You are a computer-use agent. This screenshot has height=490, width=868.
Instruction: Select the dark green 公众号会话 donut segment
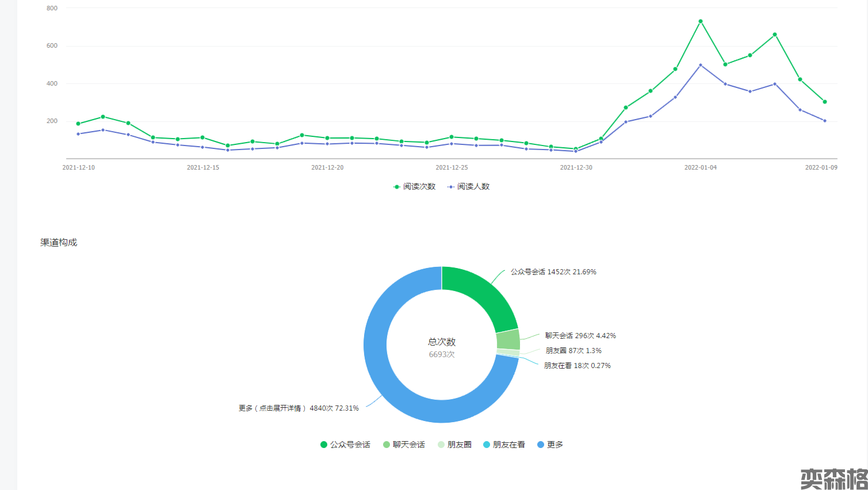(x=482, y=293)
